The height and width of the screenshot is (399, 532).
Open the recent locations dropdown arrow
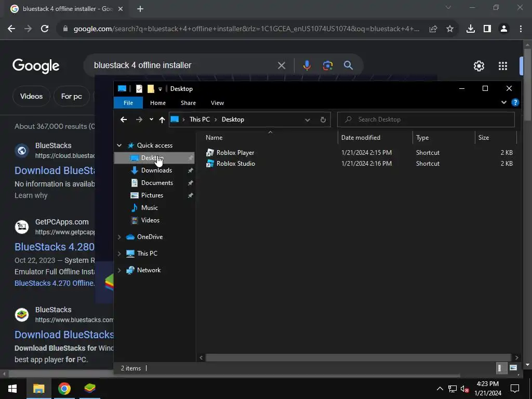coord(151,119)
